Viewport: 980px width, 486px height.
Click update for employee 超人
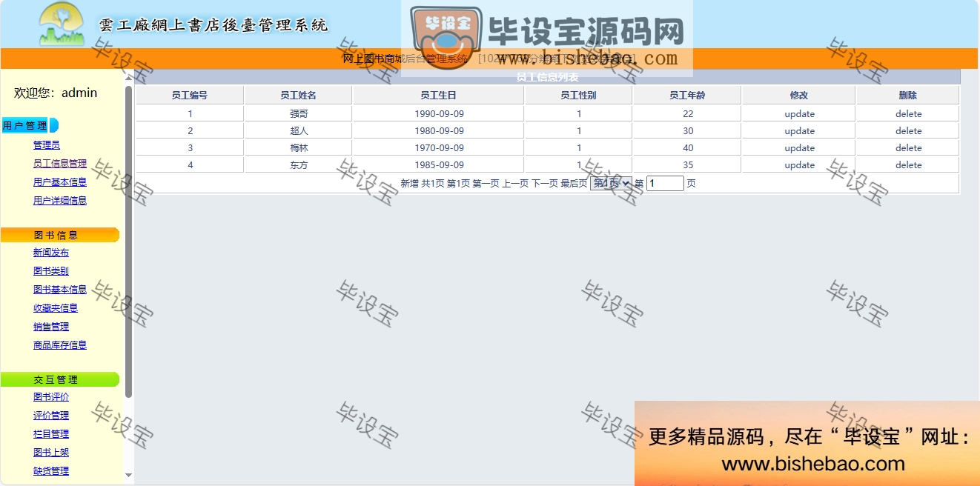click(x=799, y=131)
